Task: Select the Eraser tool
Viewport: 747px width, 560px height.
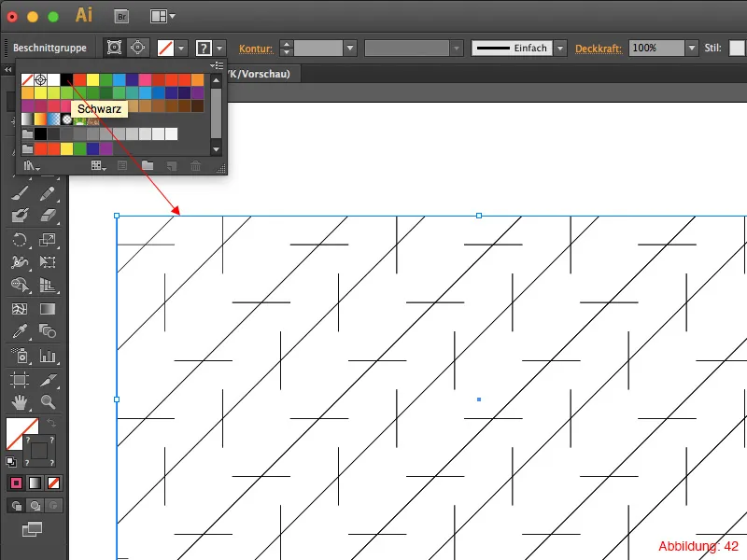Action: point(48,216)
